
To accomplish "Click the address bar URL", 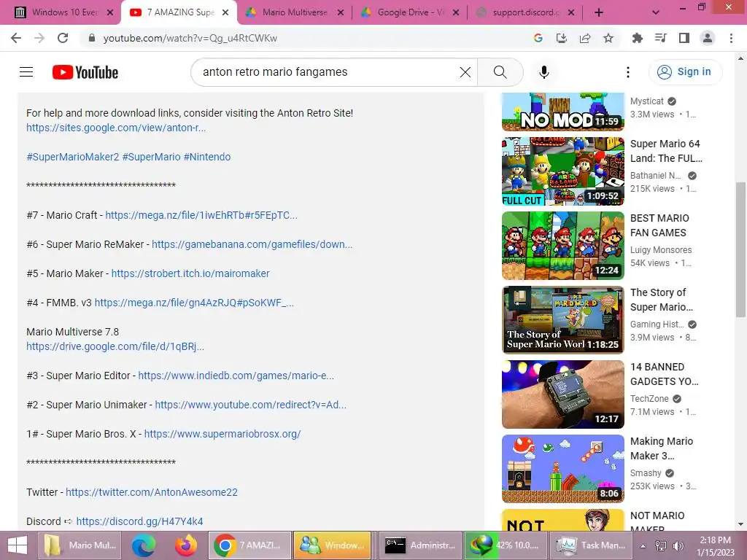I will tap(190, 38).
